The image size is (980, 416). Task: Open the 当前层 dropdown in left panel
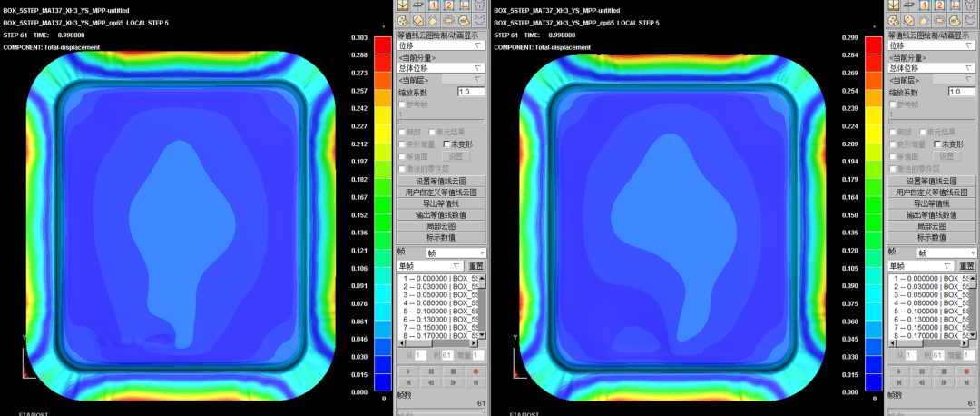463,79
